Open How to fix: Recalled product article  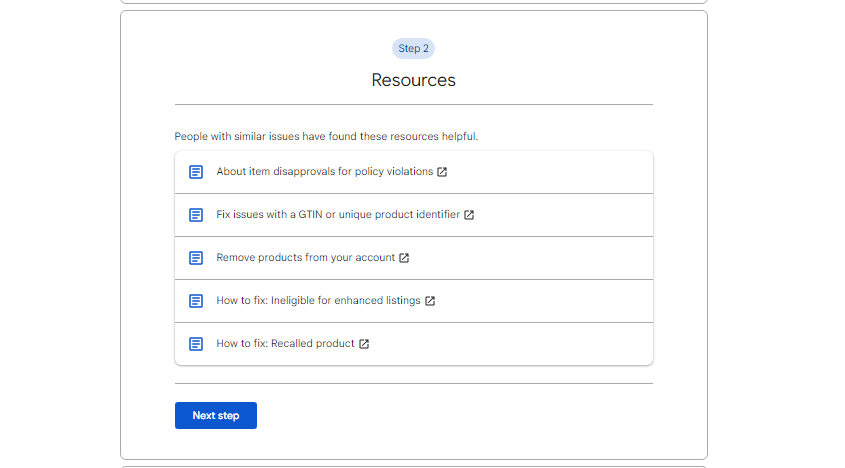[x=285, y=343]
